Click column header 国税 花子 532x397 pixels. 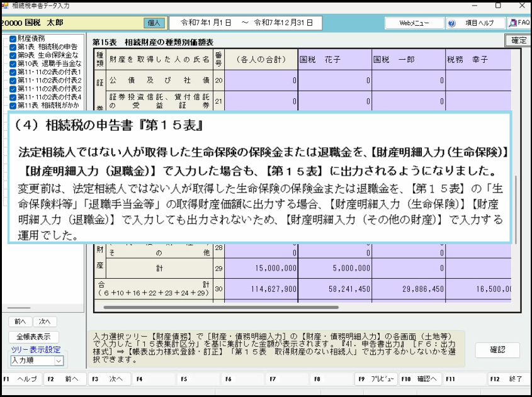point(334,60)
